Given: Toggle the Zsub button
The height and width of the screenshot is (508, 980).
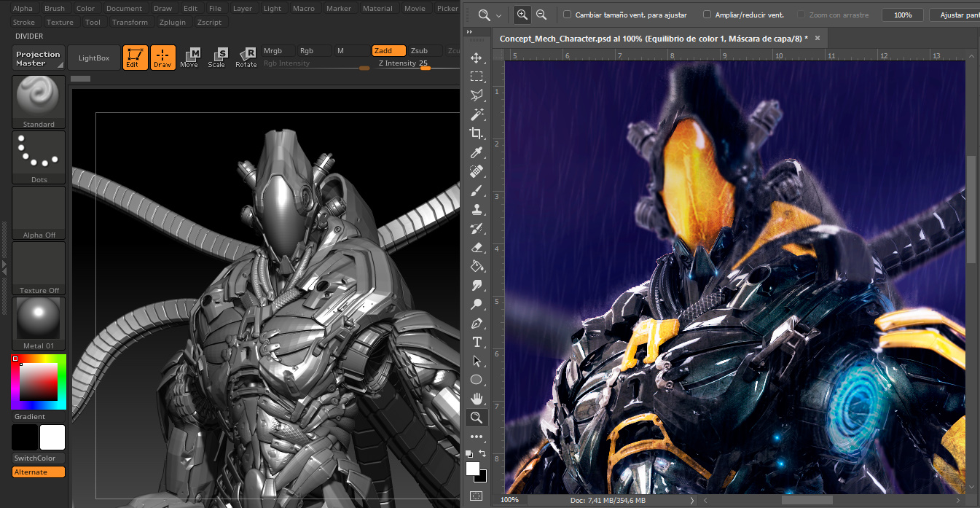Looking at the screenshot, I should pos(425,51).
